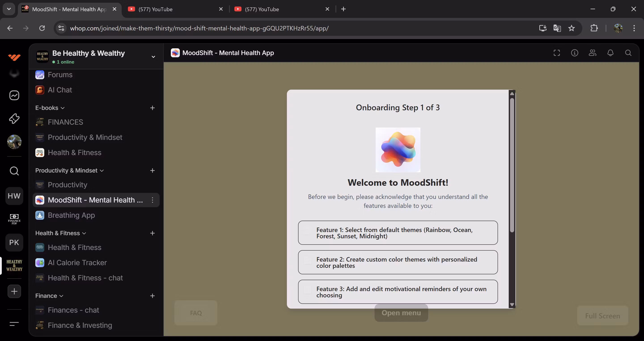
Task: Open the app info icon
Action: (x=574, y=53)
